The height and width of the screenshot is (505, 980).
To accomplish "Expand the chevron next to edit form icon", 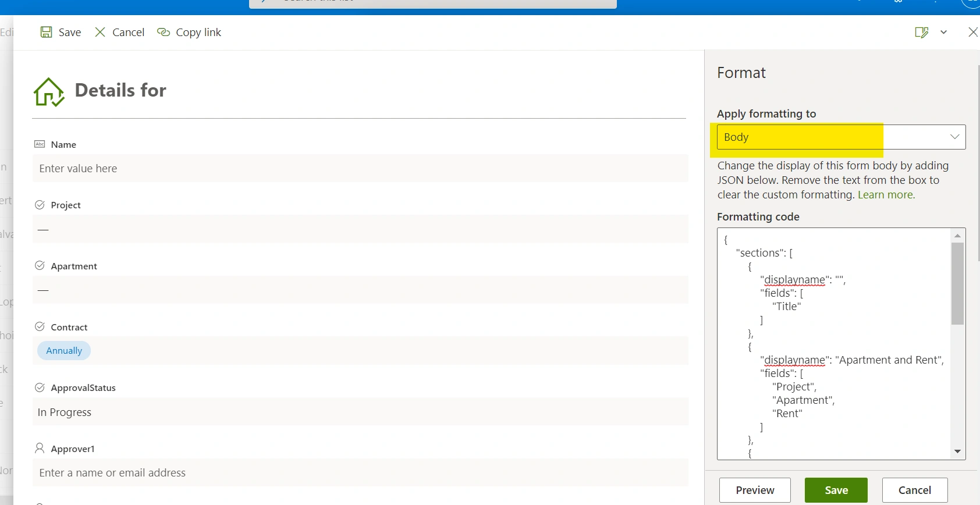I will coord(943,32).
